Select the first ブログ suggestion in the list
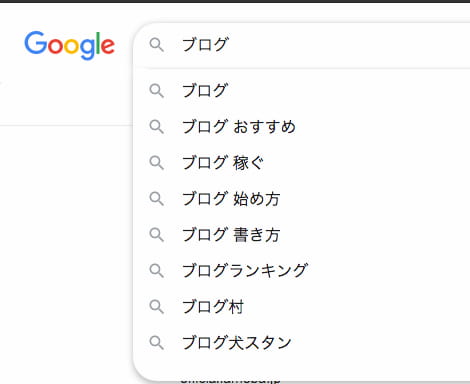Image resolution: width=470 pixels, height=384 pixels. (x=302, y=91)
